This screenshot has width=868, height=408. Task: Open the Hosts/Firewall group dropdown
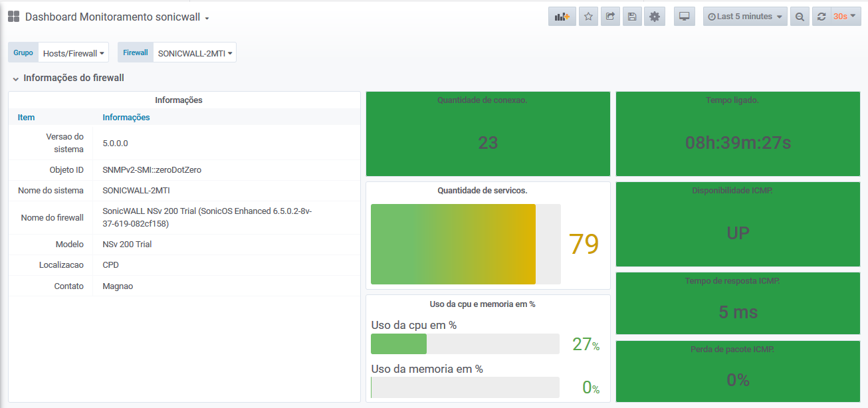point(73,53)
